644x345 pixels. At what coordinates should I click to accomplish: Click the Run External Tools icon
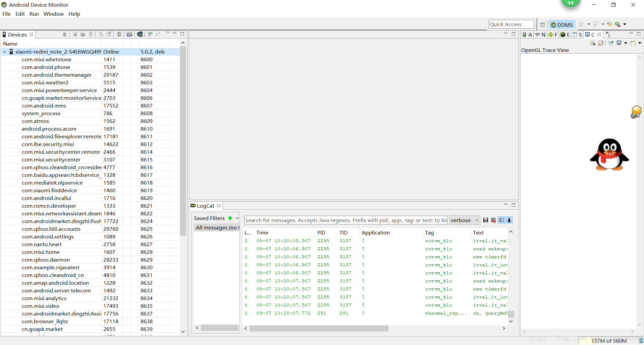coord(618,24)
